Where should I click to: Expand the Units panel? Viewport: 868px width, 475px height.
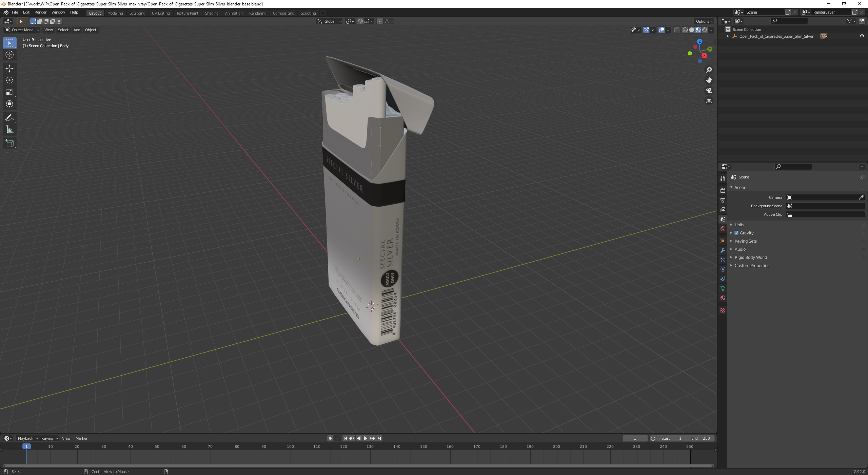pos(739,225)
